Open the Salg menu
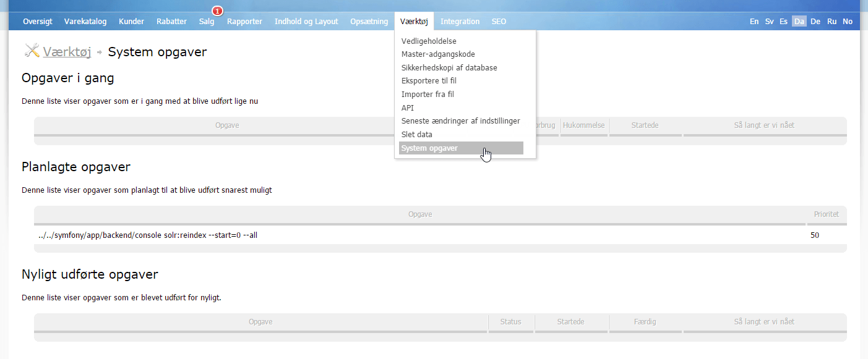Viewport: 868px width, 359px height. 207,21
